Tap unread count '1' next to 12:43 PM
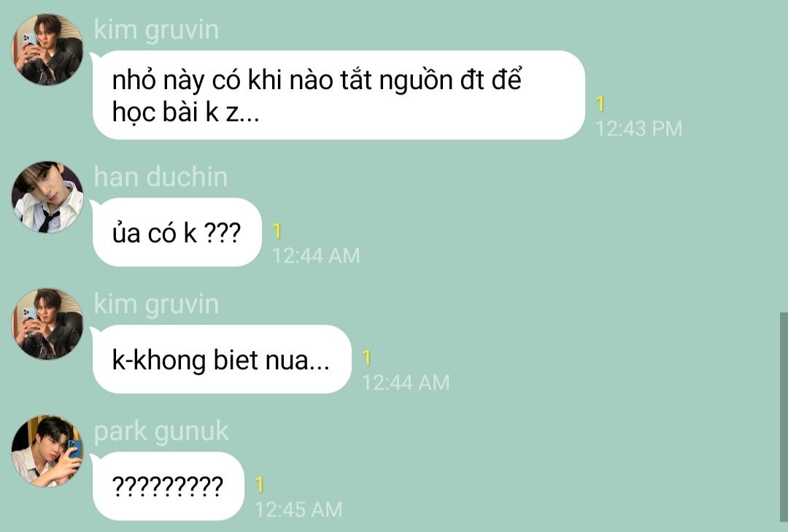 600,104
